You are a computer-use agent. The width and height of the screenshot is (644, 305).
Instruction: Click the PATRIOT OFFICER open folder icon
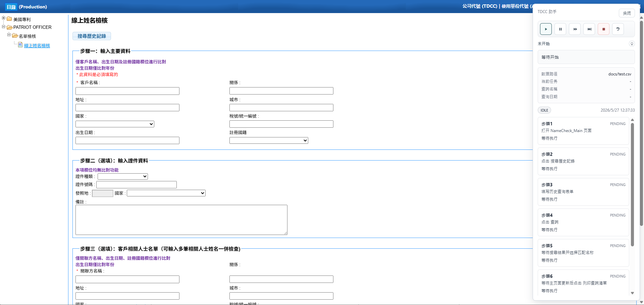pos(10,27)
